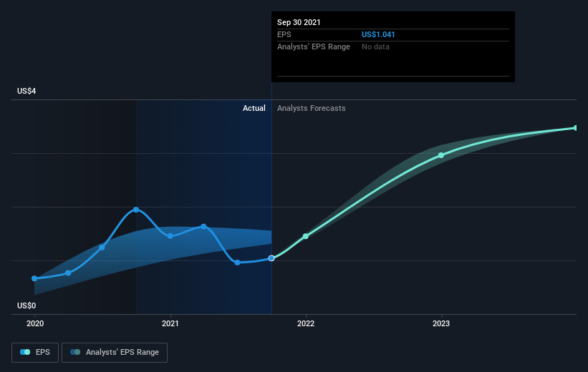
Task: Click the final forecast point at chart's right edge
Action: click(x=576, y=128)
